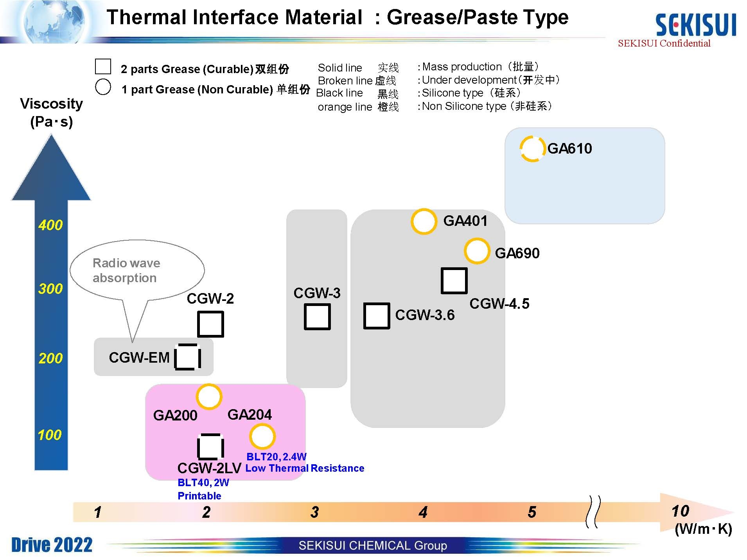The height and width of the screenshot is (560, 747).
Task: Click the CGW-3.6 label
Action: [425, 315]
